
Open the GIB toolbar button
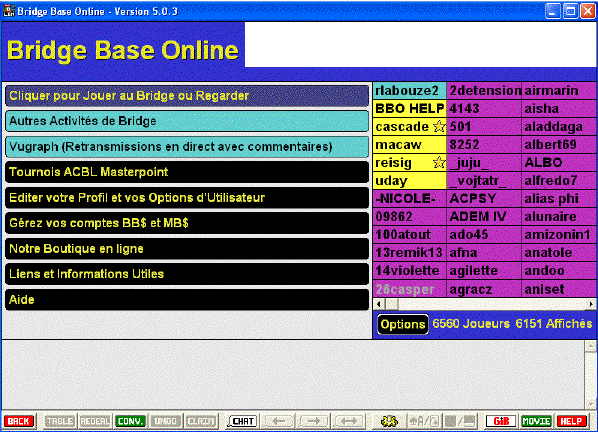coord(501,421)
